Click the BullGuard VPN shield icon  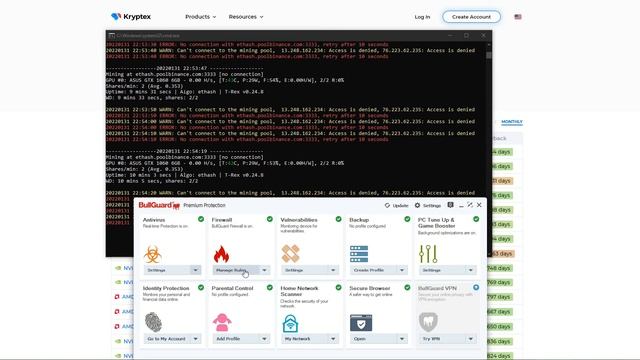[428, 322]
